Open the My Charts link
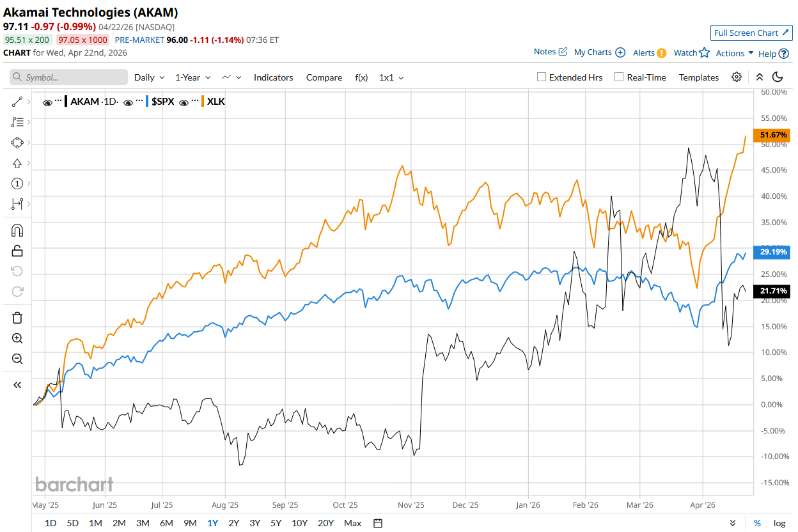Viewport: 798px width, 532px height. [599, 52]
